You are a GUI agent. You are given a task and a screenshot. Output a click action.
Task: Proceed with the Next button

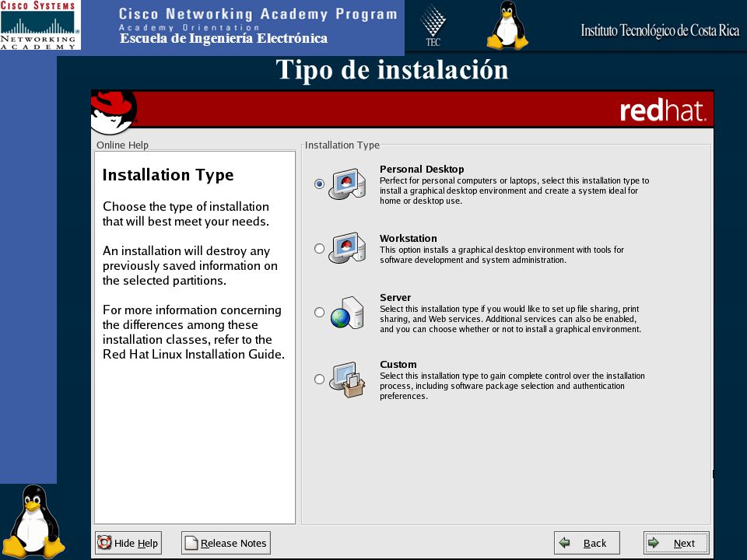point(676,543)
